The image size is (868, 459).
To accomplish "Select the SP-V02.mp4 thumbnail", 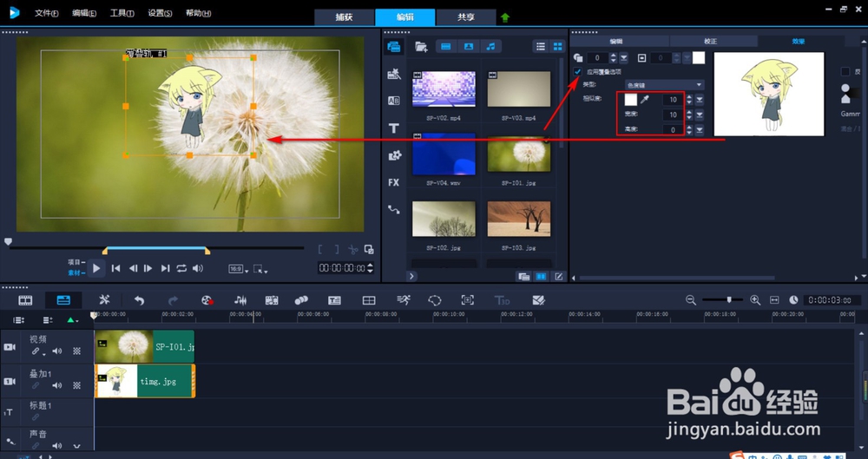I will tap(444, 89).
